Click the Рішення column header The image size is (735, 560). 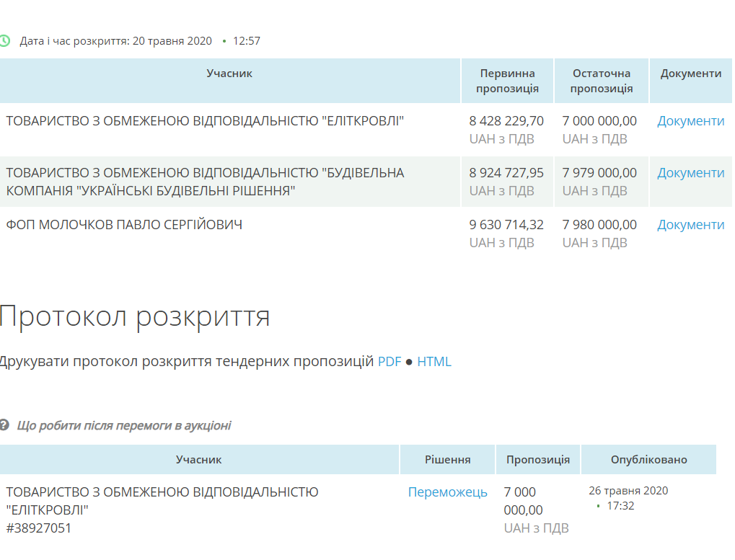pos(447,460)
